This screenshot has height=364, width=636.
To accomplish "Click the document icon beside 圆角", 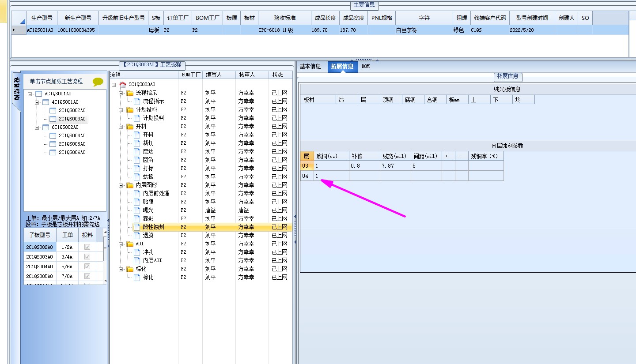I will coord(137,160).
